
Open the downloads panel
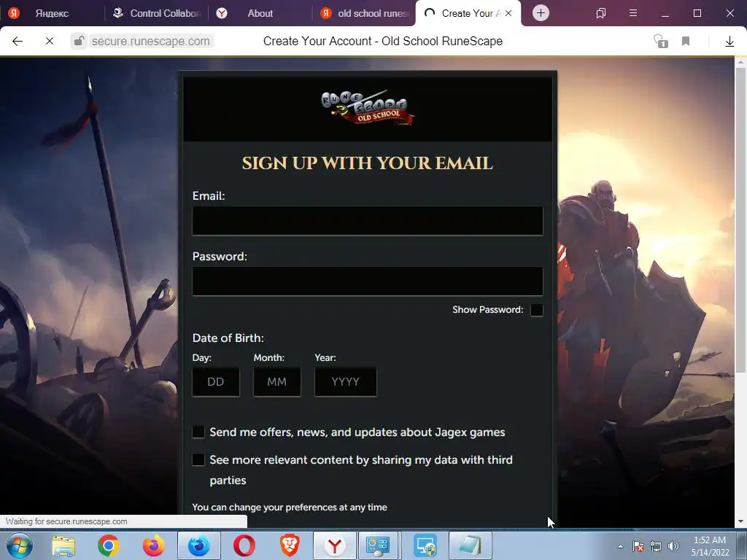(x=729, y=42)
